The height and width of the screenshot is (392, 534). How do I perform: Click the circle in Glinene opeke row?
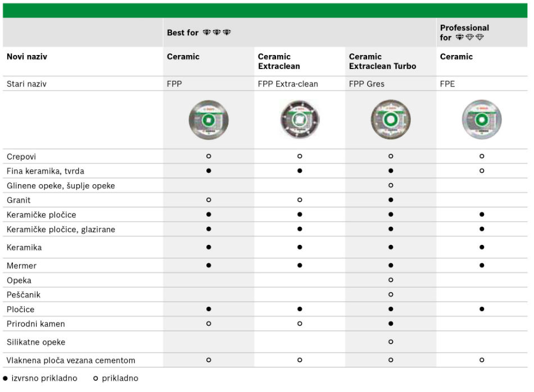point(391,185)
